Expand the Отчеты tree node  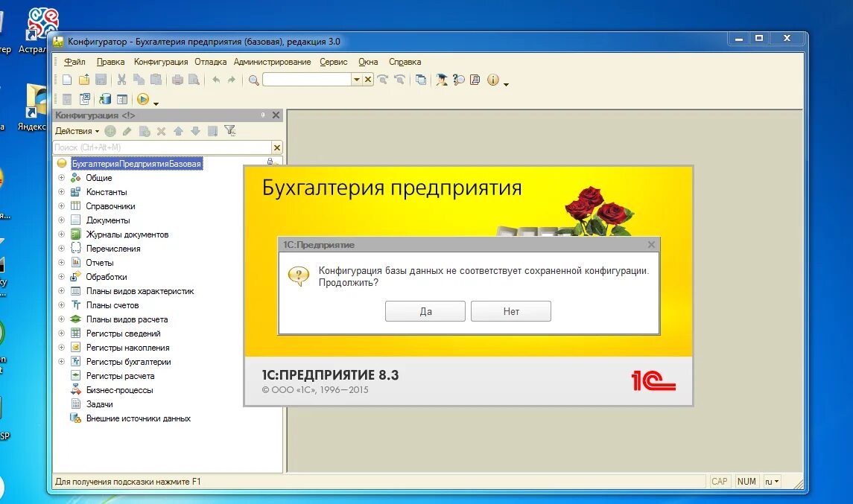click(x=62, y=263)
